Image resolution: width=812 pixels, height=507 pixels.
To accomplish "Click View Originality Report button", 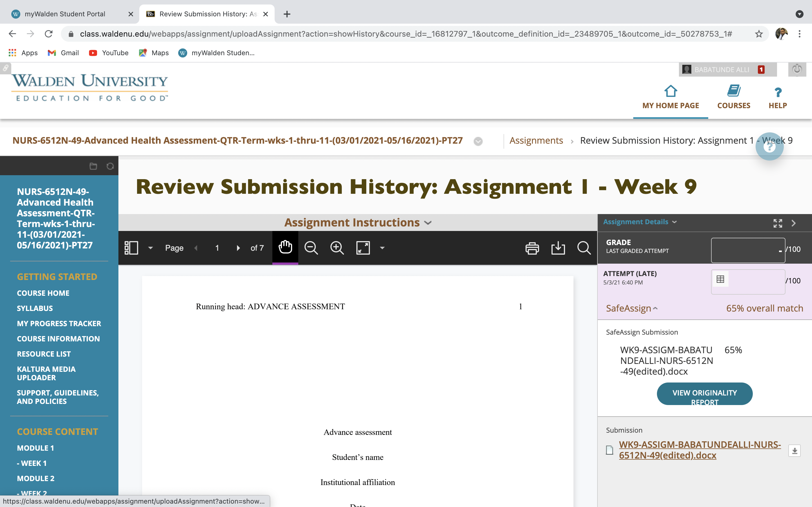I will click(x=705, y=394).
